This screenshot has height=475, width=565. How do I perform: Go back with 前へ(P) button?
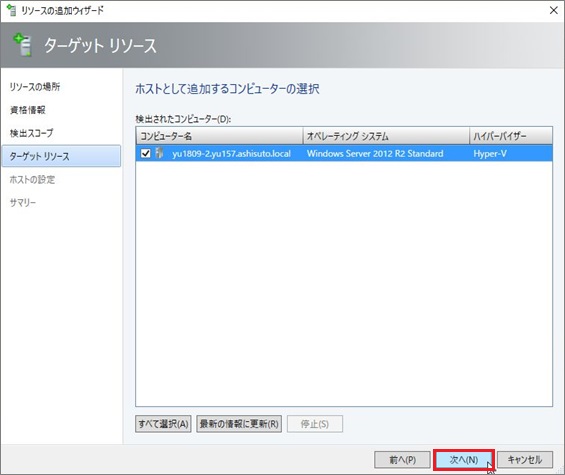(402, 460)
